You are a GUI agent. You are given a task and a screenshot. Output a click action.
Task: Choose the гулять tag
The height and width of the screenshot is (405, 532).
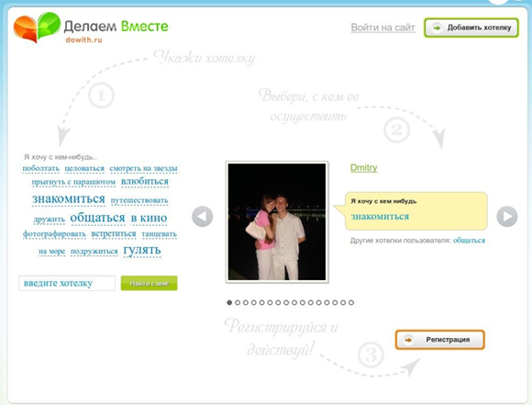tap(142, 251)
